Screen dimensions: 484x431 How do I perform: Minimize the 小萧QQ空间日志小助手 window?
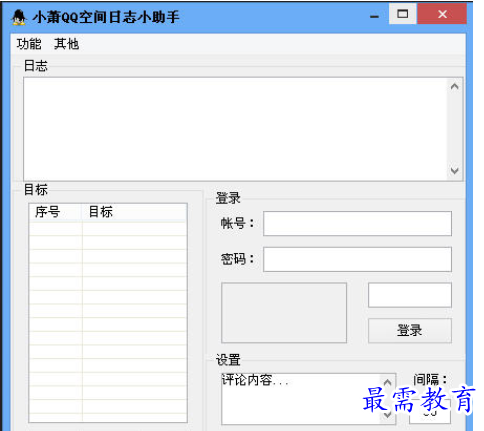point(375,15)
